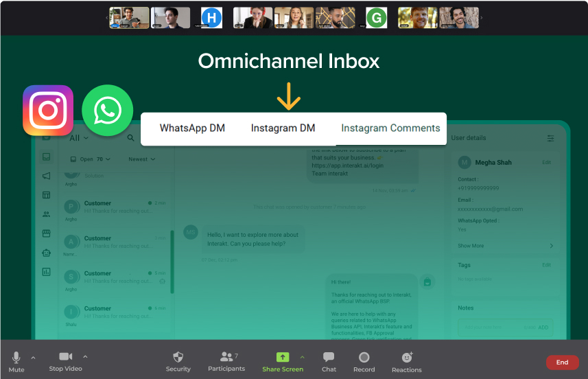Open the All filter dropdown
This screenshot has height=379, width=588.
click(x=79, y=138)
